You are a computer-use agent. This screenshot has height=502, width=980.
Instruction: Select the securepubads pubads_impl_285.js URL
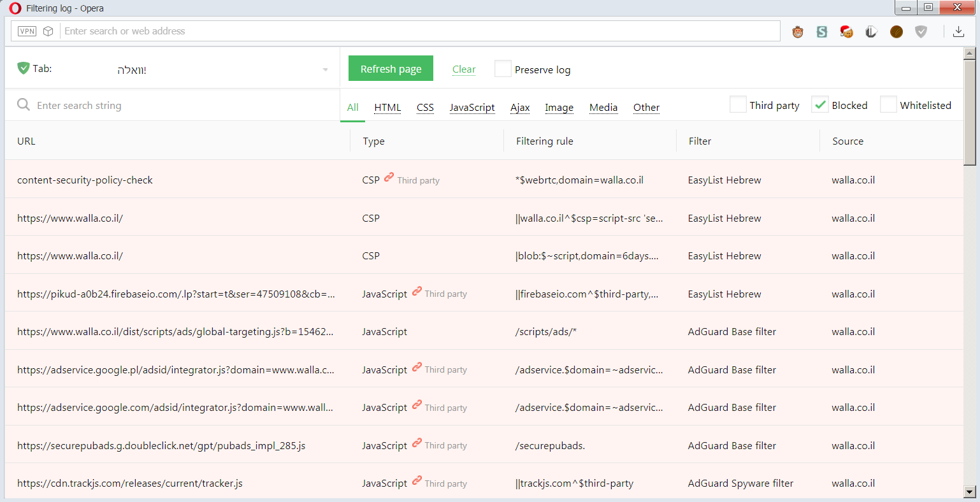[161, 445]
